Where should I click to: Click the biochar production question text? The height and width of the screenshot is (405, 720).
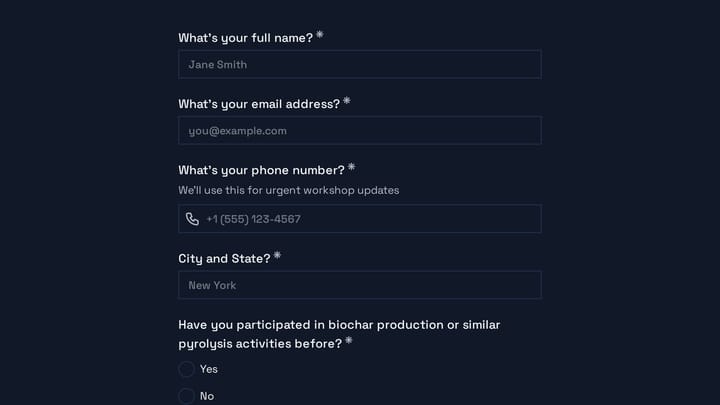coord(339,334)
